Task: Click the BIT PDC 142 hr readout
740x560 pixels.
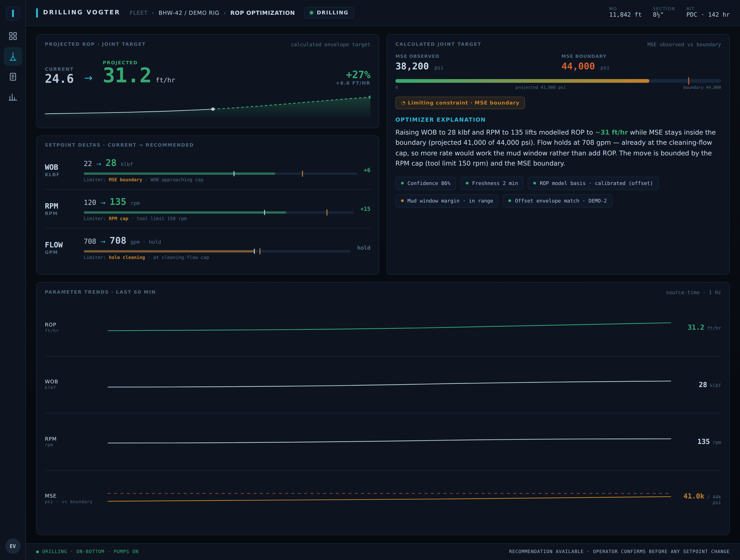Action: point(708,12)
